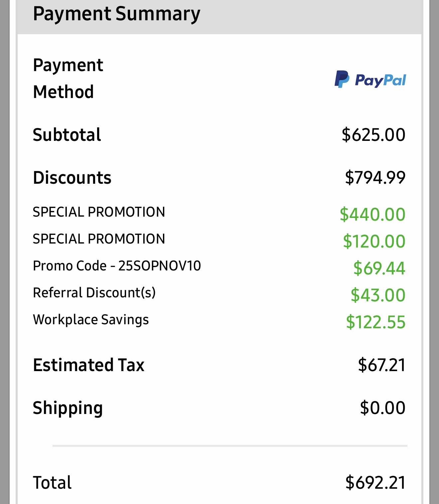Click the Referral Discount(s) label
This screenshot has height=504, width=439.
tap(94, 293)
